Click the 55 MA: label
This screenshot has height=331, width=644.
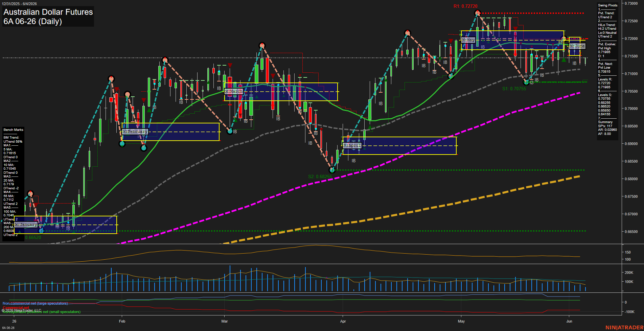pyautogui.click(x=9, y=196)
